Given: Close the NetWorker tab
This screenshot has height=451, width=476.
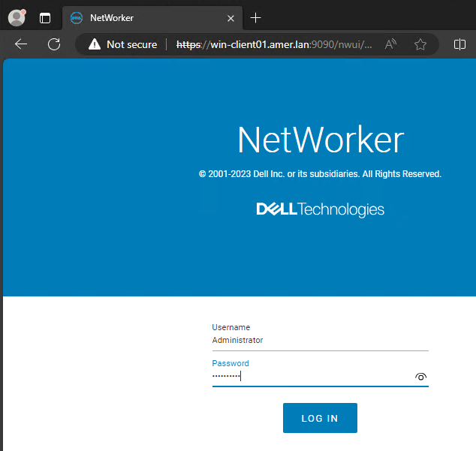Looking at the screenshot, I should pos(230,19).
